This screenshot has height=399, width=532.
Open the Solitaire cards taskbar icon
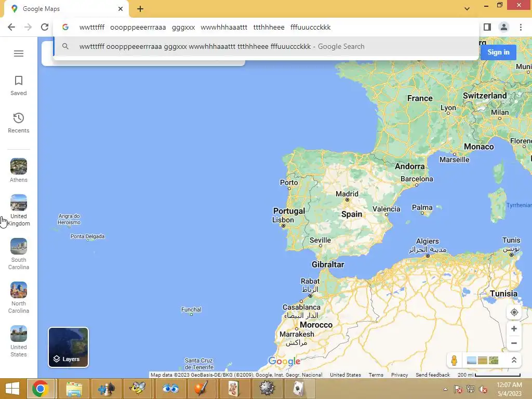tap(298, 389)
